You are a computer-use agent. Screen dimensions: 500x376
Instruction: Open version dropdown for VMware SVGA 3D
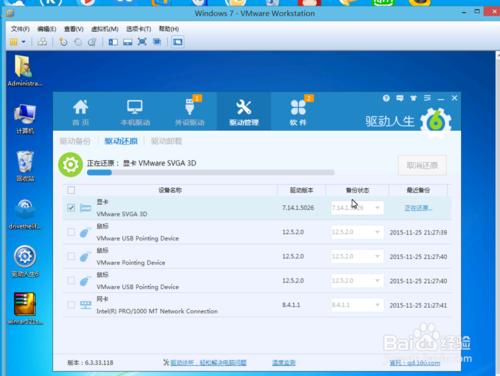(357, 208)
